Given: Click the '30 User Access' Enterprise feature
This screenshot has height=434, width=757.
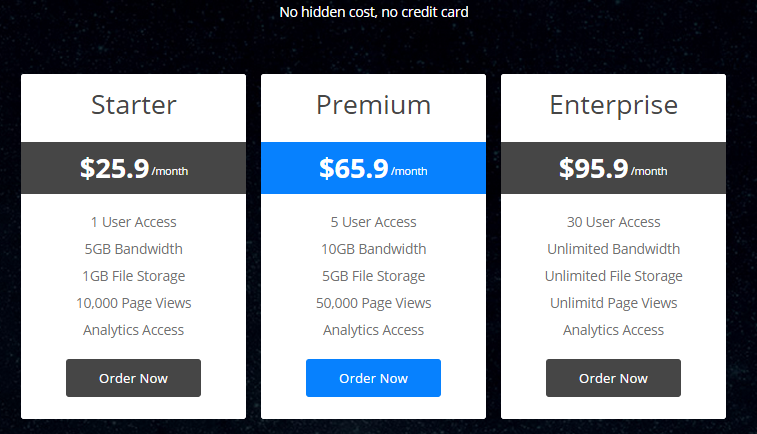Looking at the screenshot, I should 614,222.
